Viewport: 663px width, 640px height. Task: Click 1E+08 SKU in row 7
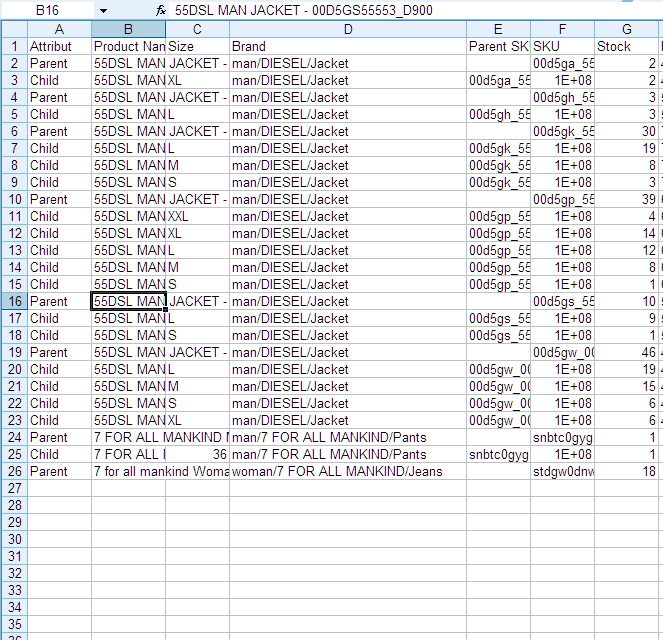562,148
